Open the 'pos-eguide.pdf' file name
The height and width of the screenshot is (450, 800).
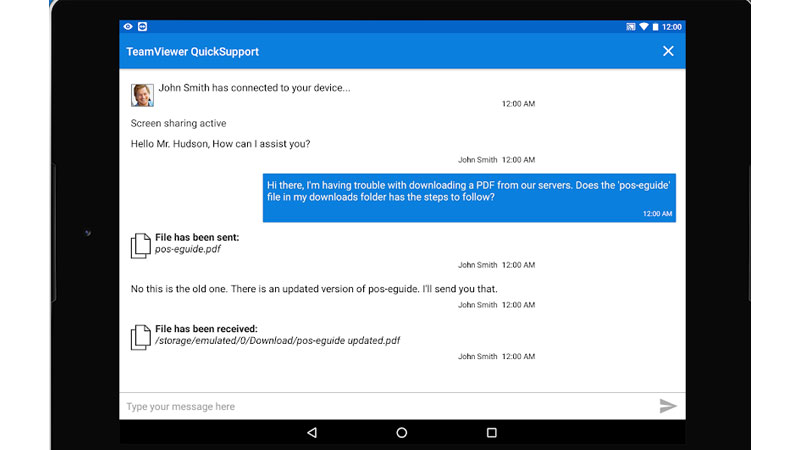[188, 249]
